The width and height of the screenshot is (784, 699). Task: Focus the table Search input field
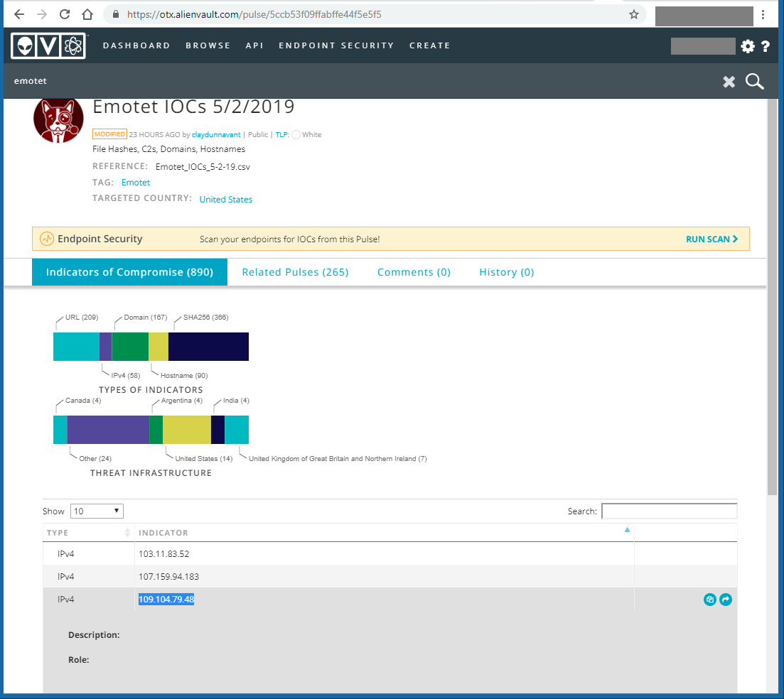pos(669,511)
